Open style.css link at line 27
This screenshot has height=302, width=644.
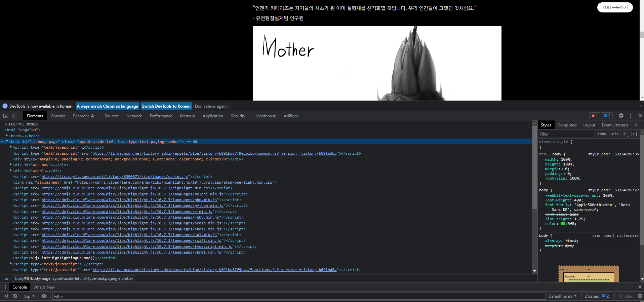click(x=613, y=190)
